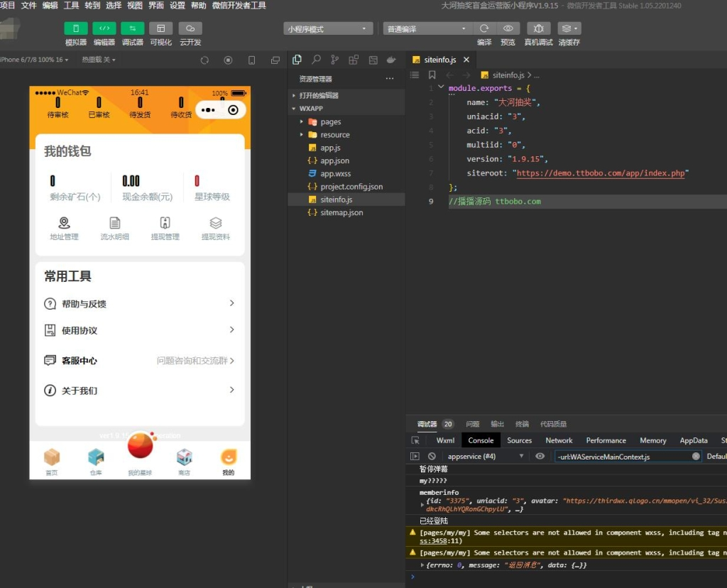Close the siteinfo.js editor tab
The height and width of the screenshot is (588, 727).
click(x=466, y=60)
